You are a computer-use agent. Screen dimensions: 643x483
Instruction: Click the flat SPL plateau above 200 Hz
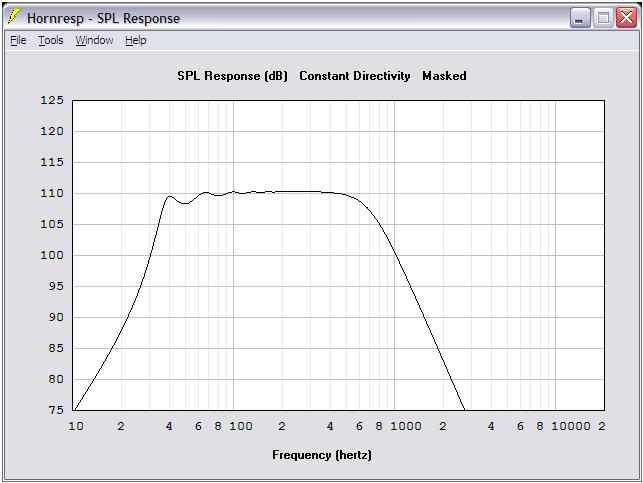tap(303, 191)
